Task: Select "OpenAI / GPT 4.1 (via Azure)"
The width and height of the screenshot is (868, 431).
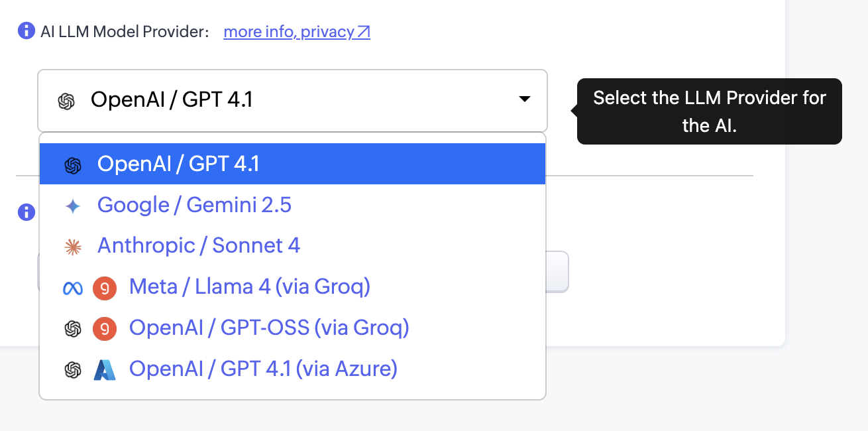Action: (263, 369)
